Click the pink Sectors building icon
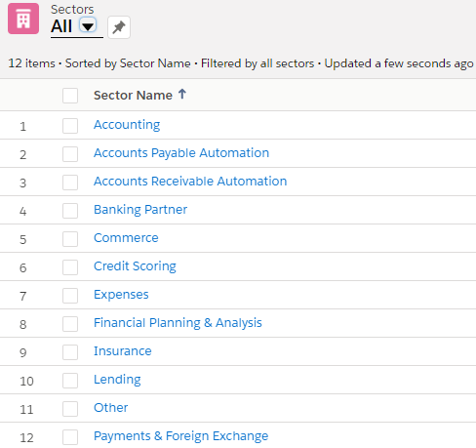The width and height of the screenshot is (476, 448). [x=23, y=19]
